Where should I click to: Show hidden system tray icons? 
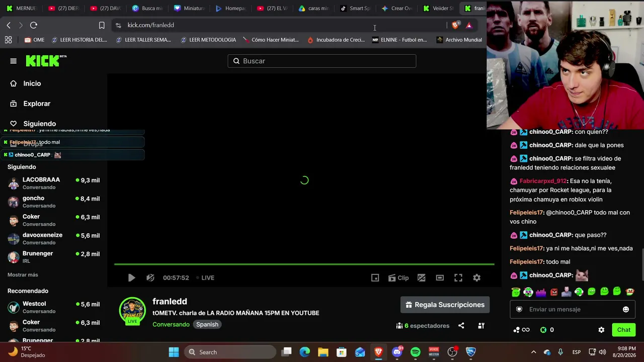[x=533, y=352]
